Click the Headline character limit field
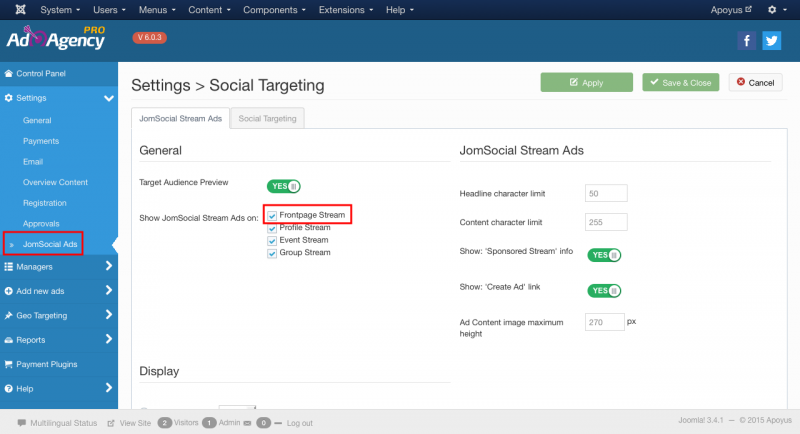The image size is (800, 434). pos(606,194)
